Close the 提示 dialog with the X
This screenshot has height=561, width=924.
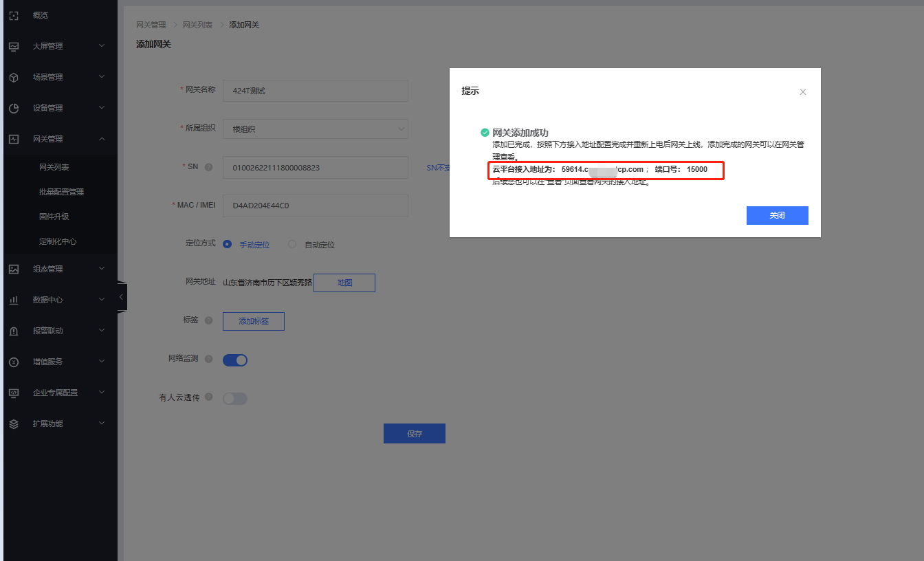pyautogui.click(x=802, y=92)
